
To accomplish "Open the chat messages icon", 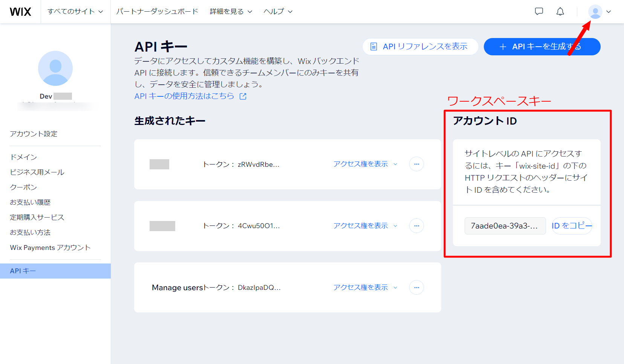I will (x=539, y=11).
